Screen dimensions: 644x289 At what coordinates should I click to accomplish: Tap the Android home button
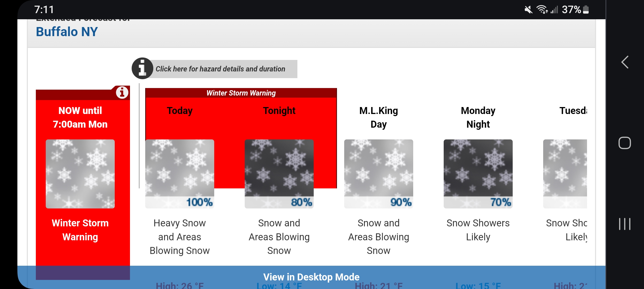(625, 143)
